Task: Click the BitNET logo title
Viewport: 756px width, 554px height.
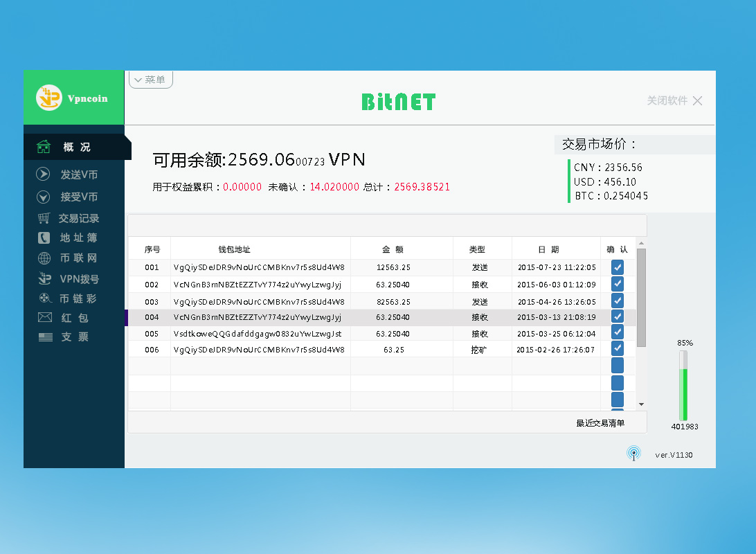Action: 399,101
